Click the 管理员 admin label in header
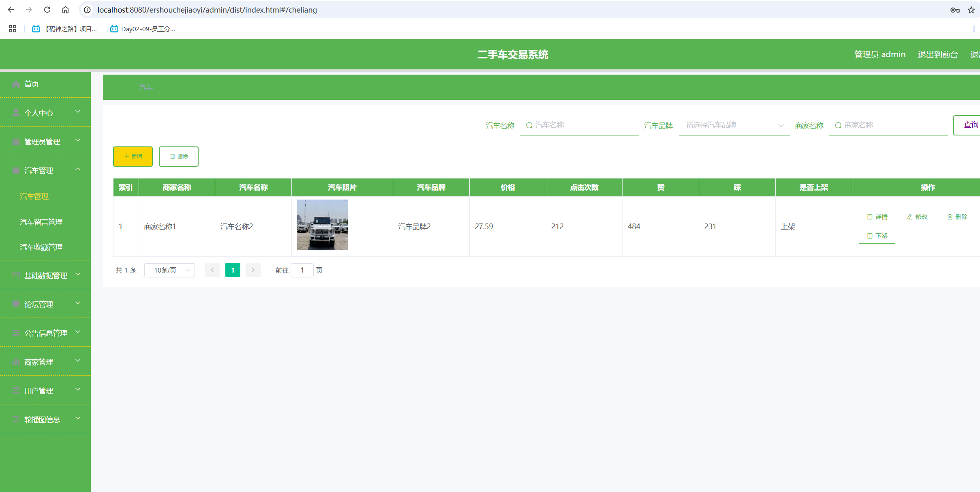 point(879,54)
